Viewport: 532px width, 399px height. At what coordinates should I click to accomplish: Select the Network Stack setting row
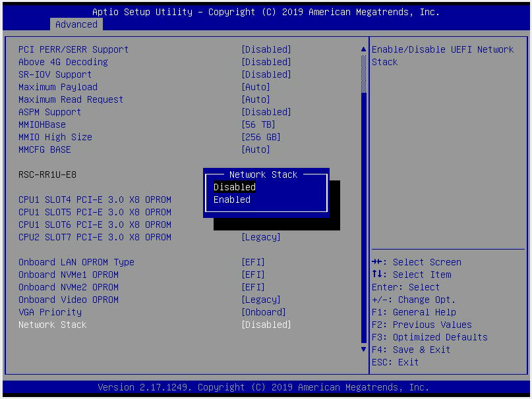(53, 325)
